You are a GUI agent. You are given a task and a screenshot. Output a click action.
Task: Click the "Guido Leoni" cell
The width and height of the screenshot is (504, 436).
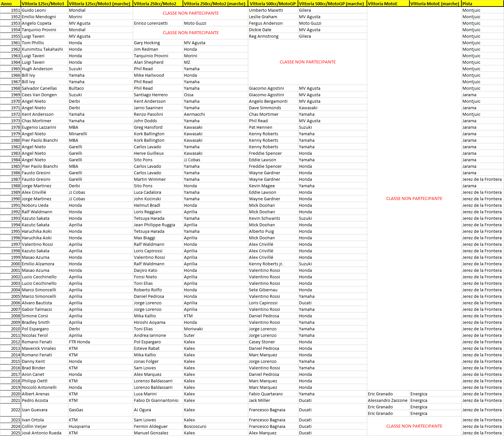click(x=34, y=10)
